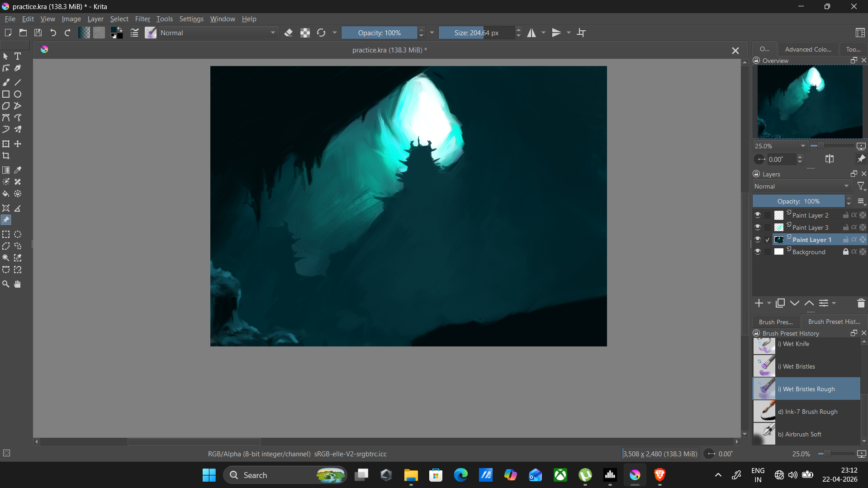Toggle eraser mode in toolbar
The width and height of the screenshot is (868, 488).
[x=289, y=33]
